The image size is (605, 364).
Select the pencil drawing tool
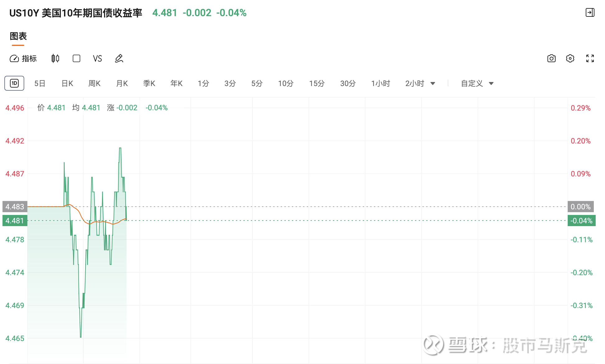click(119, 58)
